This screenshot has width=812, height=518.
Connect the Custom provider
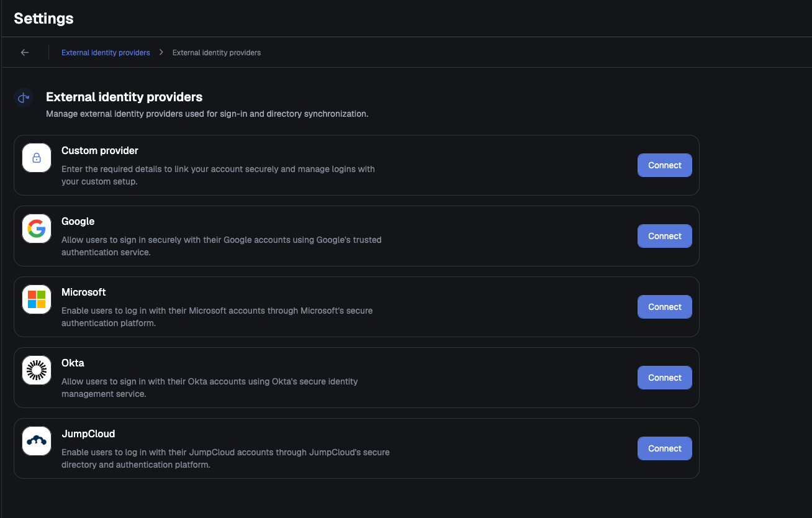point(665,165)
